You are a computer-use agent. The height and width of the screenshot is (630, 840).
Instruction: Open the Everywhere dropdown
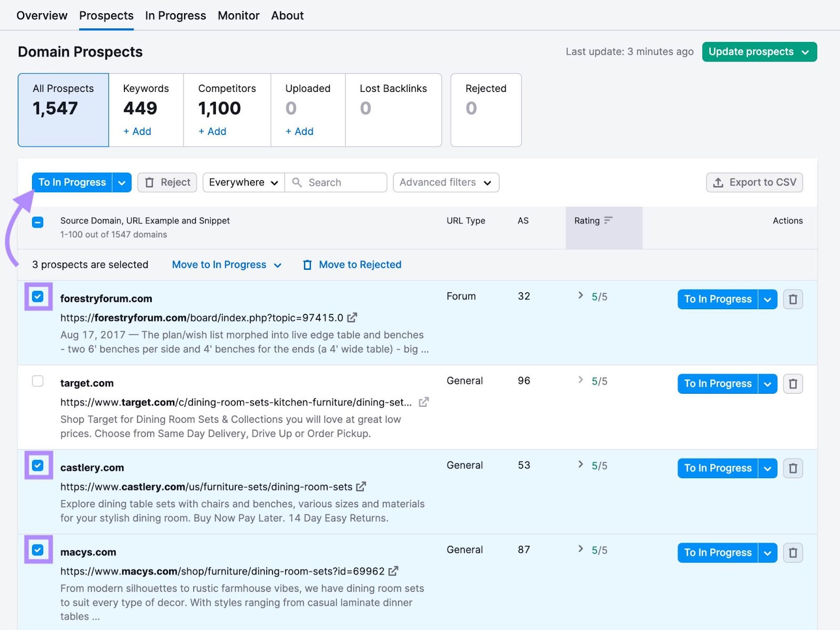coord(243,182)
